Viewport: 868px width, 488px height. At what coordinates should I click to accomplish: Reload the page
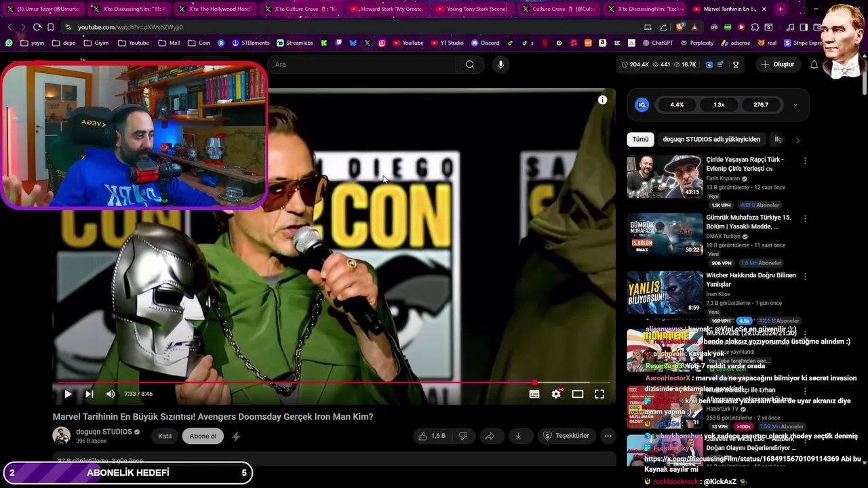tap(37, 27)
